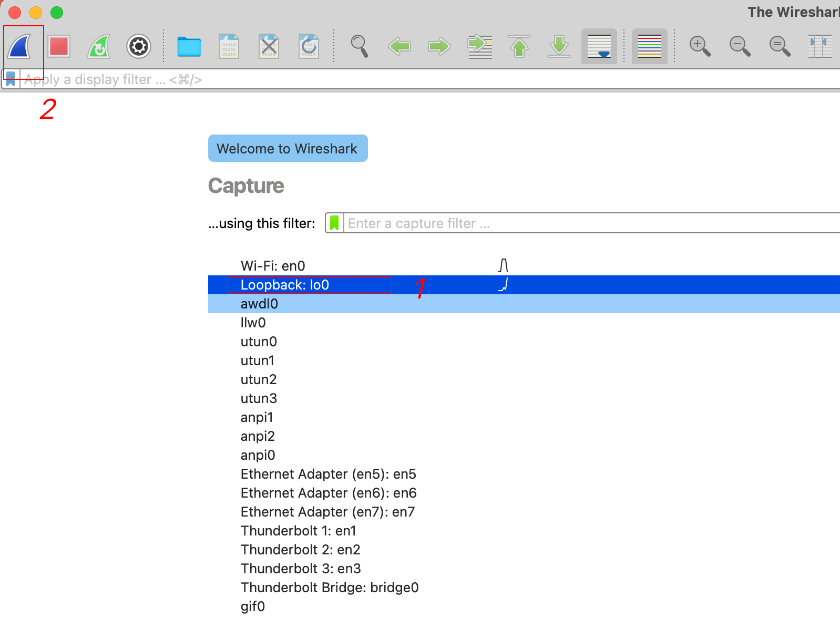Select the anpi1 interface
Image resolution: width=840 pixels, height=619 pixels.
tap(524, 417)
